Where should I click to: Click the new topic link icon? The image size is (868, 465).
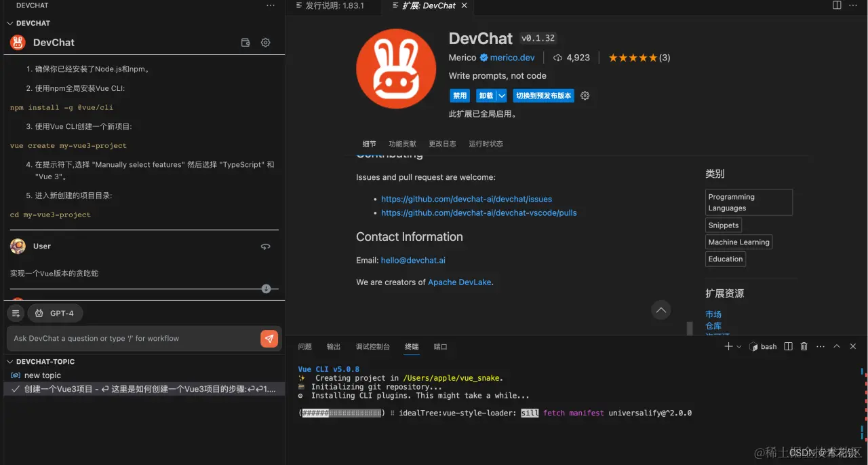(x=16, y=375)
